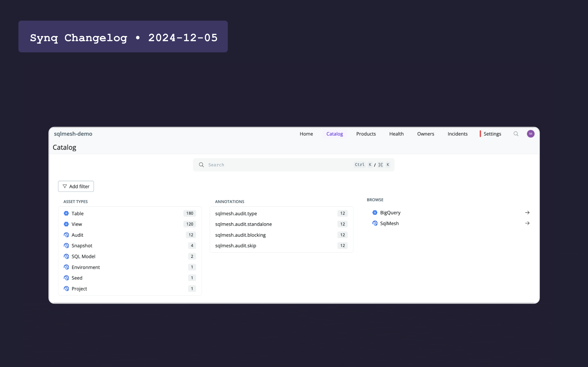Click the SqlMesh icon beside Snapshot

coord(66,246)
